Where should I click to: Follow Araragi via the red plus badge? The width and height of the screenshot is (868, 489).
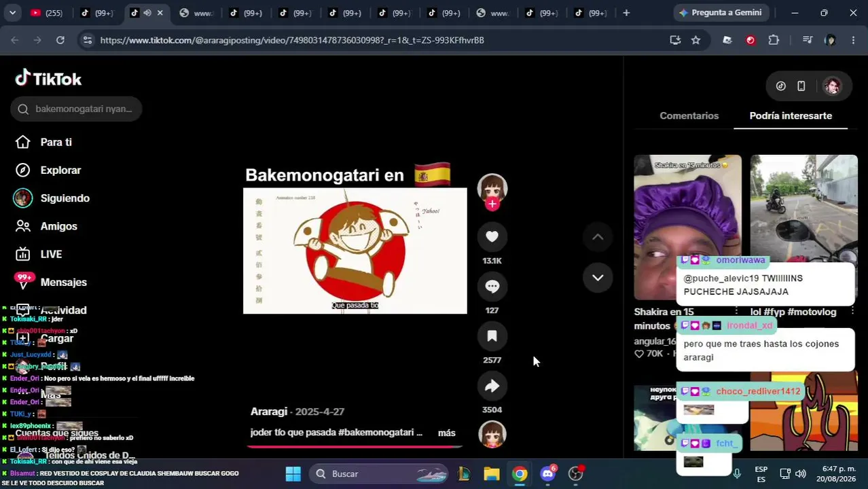tap(492, 204)
